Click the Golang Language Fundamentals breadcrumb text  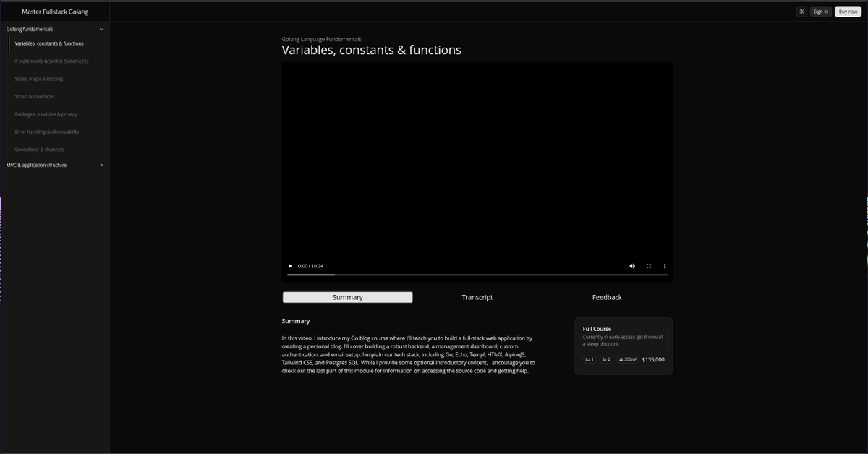coord(321,39)
